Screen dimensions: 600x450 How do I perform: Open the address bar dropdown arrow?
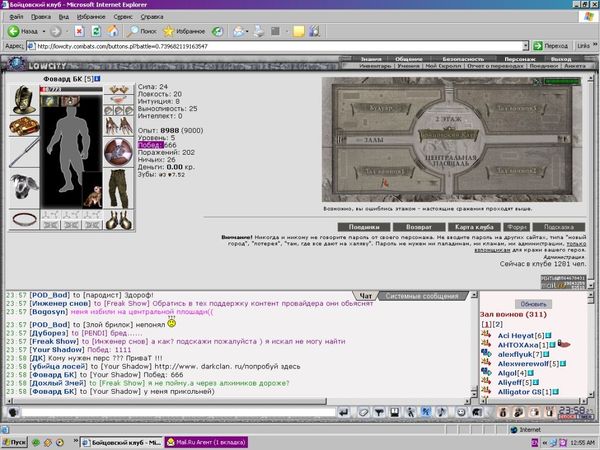[x=525, y=46]
